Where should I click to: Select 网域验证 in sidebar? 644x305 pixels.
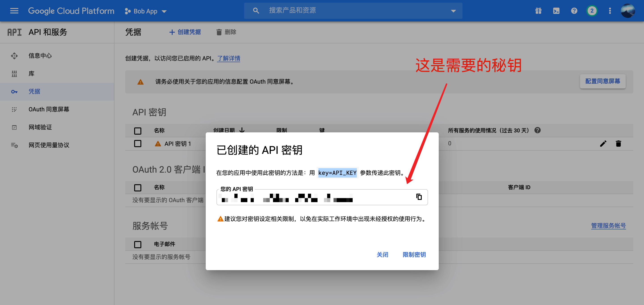(x=57, y=127)
